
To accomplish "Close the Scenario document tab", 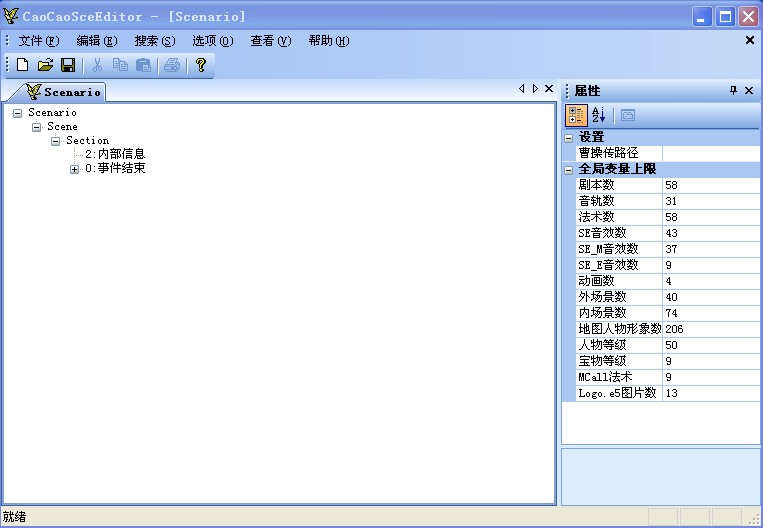I will 549,89.
